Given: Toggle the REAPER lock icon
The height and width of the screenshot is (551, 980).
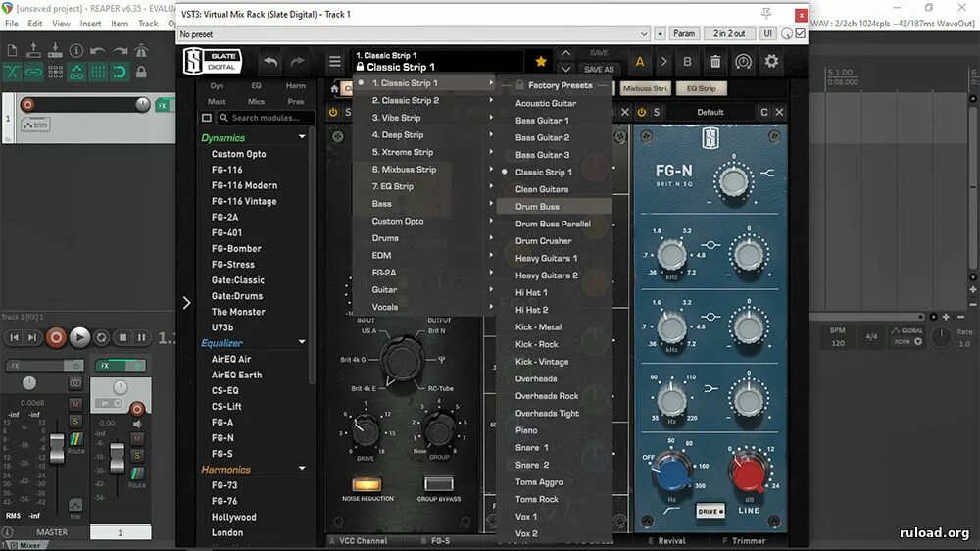Looking at the screenshot, I should coord(142,72).
